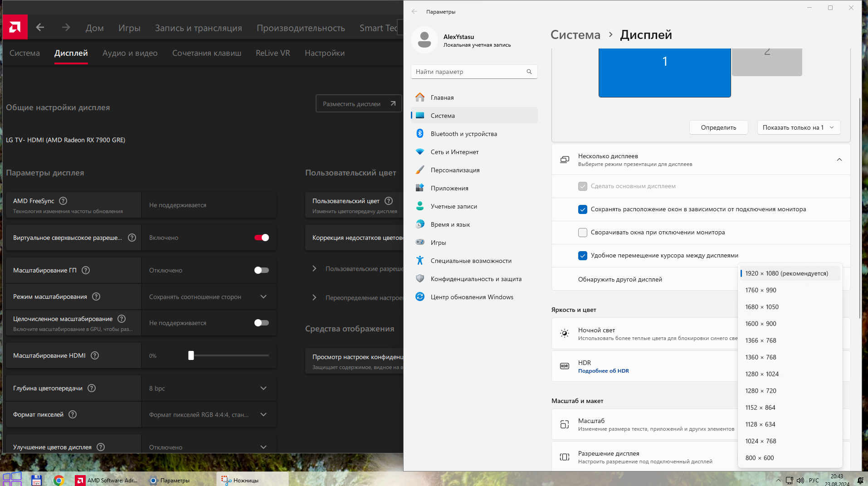Click the search magnifier icon in Параметры

click(529, 72)
